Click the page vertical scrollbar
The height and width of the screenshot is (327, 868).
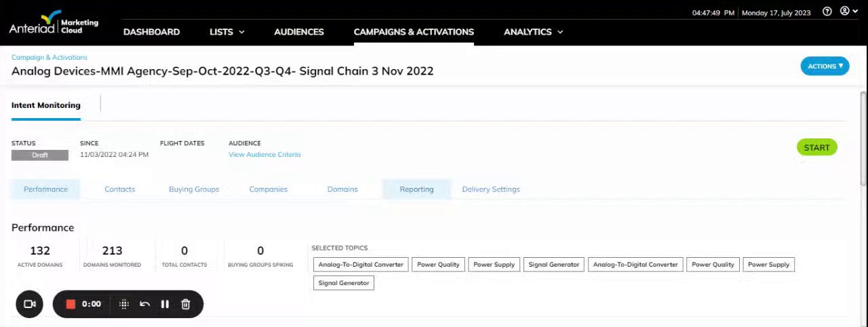[863, 136]
